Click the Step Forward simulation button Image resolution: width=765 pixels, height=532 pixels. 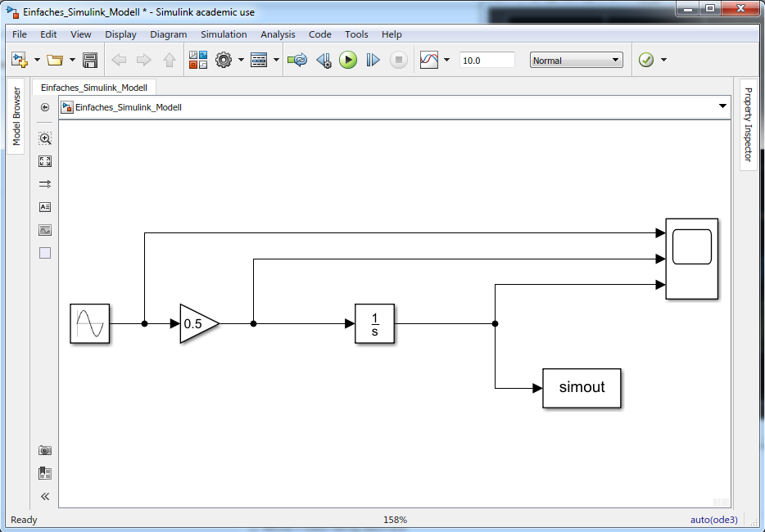[x=373, y=60]
